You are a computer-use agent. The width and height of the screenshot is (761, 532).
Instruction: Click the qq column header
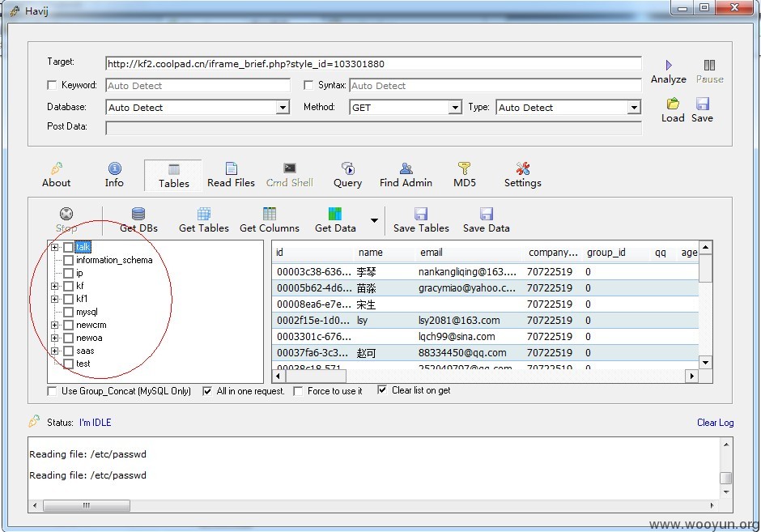point(663,253)
